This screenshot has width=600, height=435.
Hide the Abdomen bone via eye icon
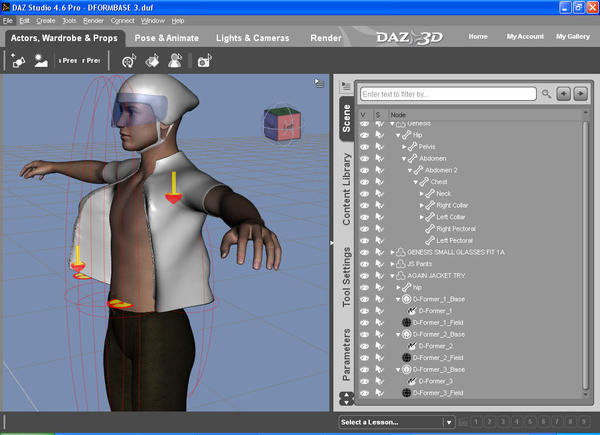coord(364,158)
